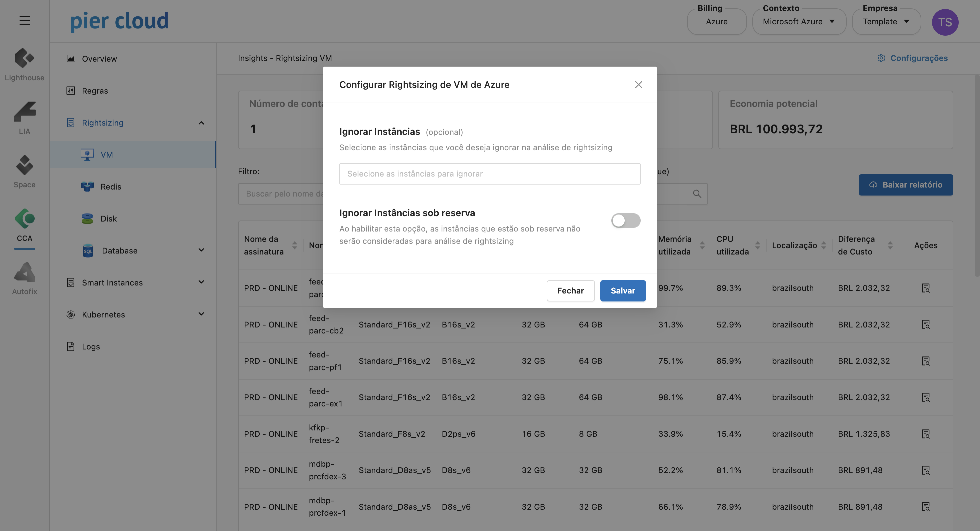Click the Fechar button

point(570,291)
